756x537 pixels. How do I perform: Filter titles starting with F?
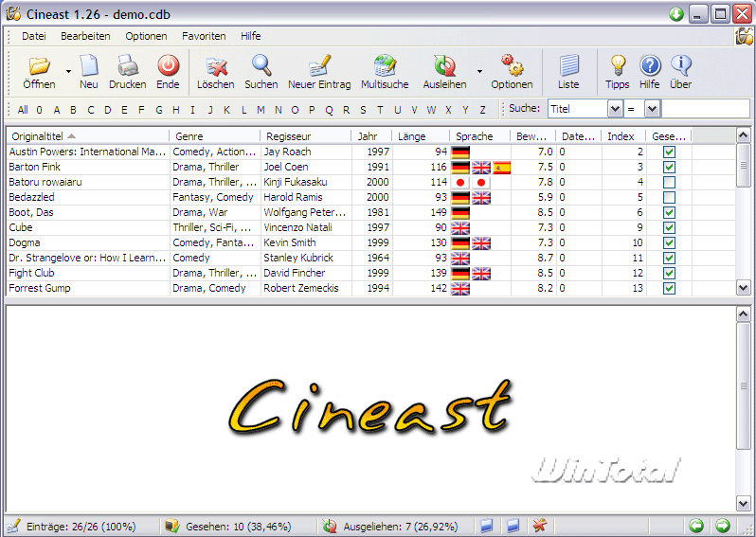coord(141,110)
